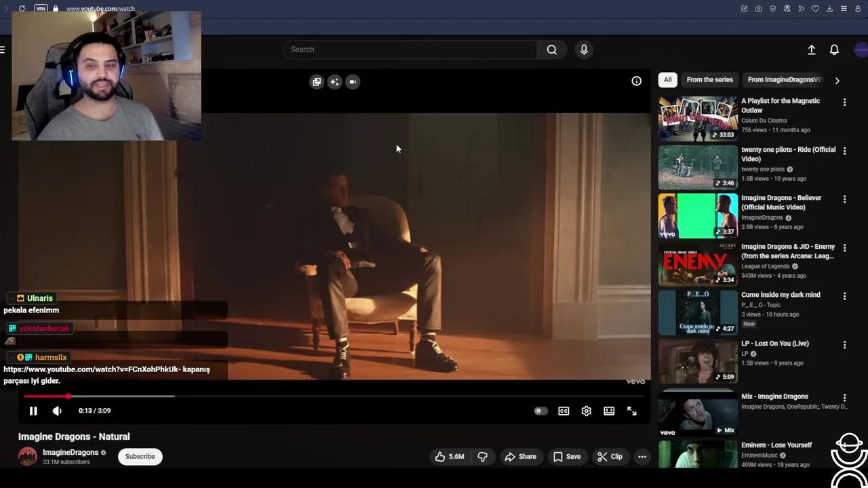Dislike the video with the thumbs-down icon

[483, 457]
